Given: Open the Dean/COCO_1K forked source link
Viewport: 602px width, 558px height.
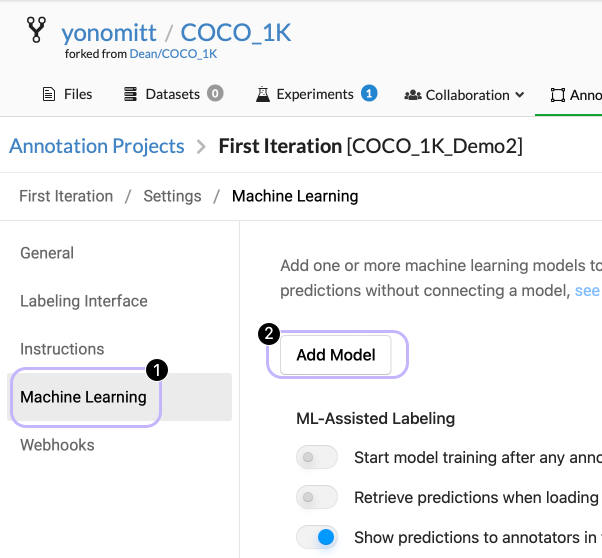Looking at the screenshot, I should [x=173, y=54].
